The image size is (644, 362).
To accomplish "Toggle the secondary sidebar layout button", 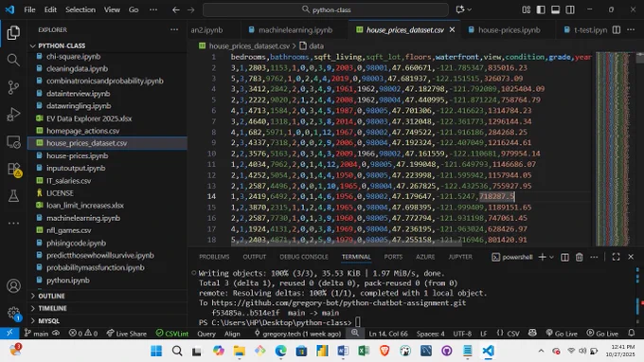I will point(570,9).
